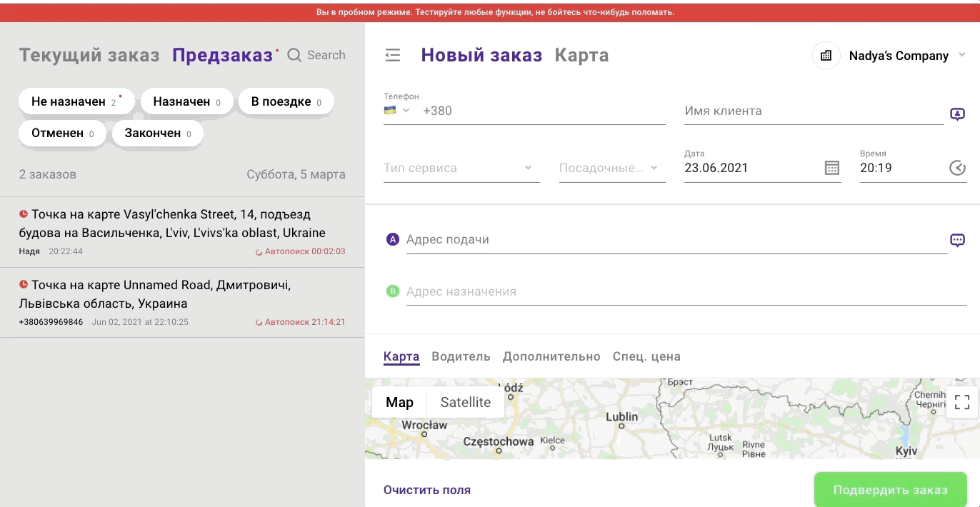The height and width of the screenshot is (507, 980).
Task: Click Kyiv on the map
Action: (906, 451)
